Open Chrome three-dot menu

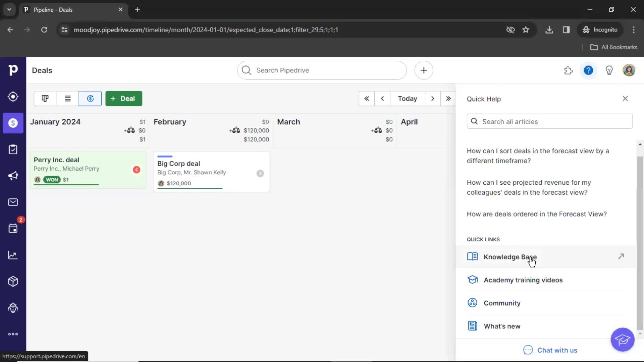[x=634, y=30]
